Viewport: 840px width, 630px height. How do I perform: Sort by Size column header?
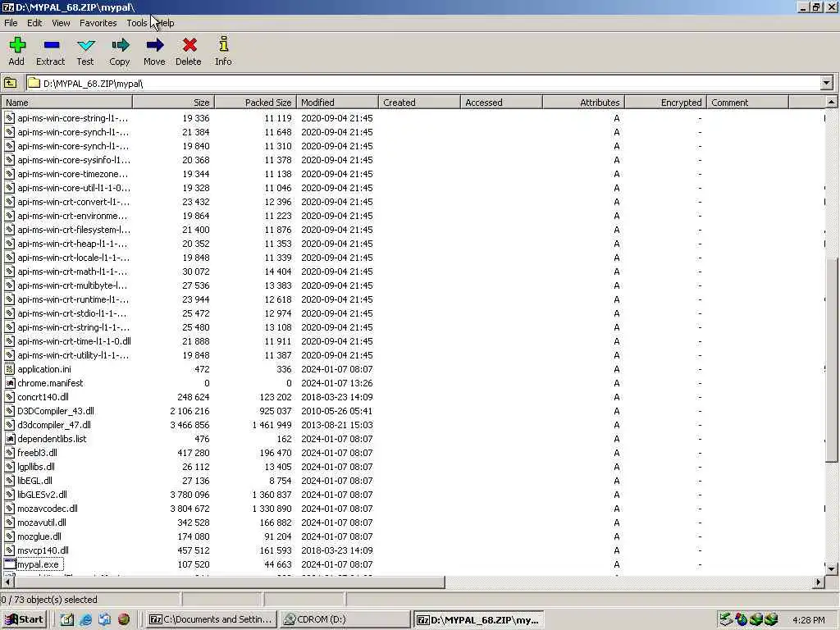[x=173, y=103]
